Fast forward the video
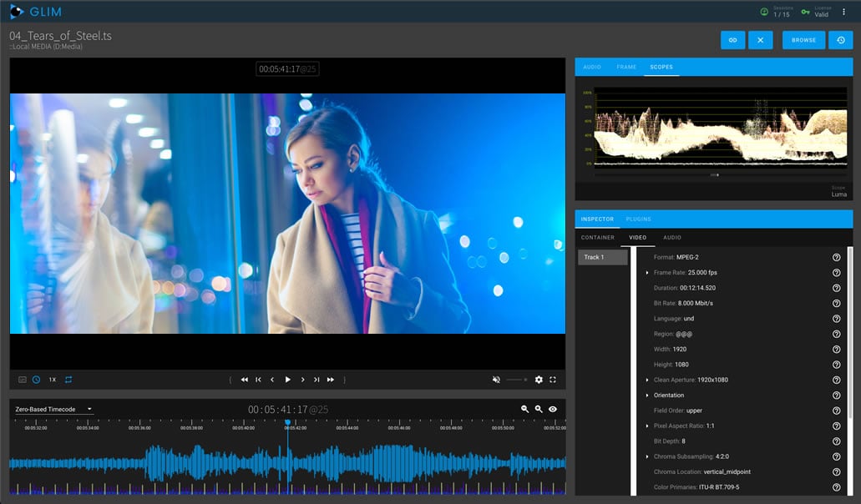This screenshot has height=504, width=861. pos(331,380)
